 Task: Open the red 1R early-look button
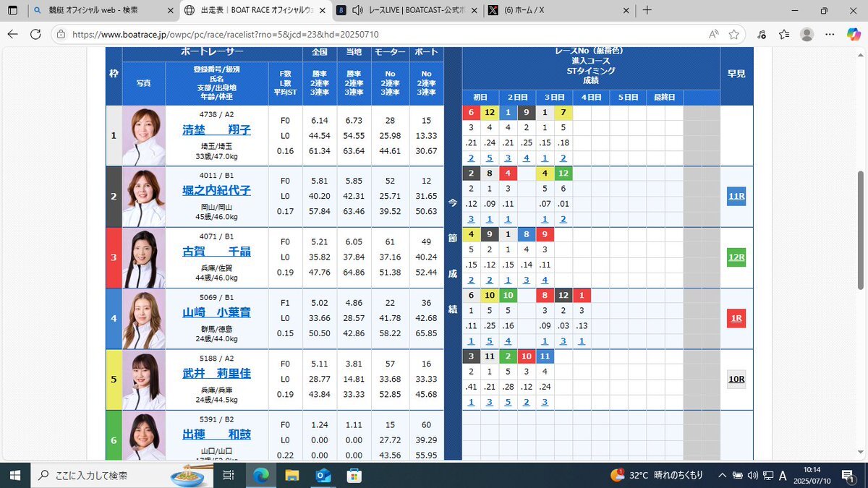coord(736,318)
